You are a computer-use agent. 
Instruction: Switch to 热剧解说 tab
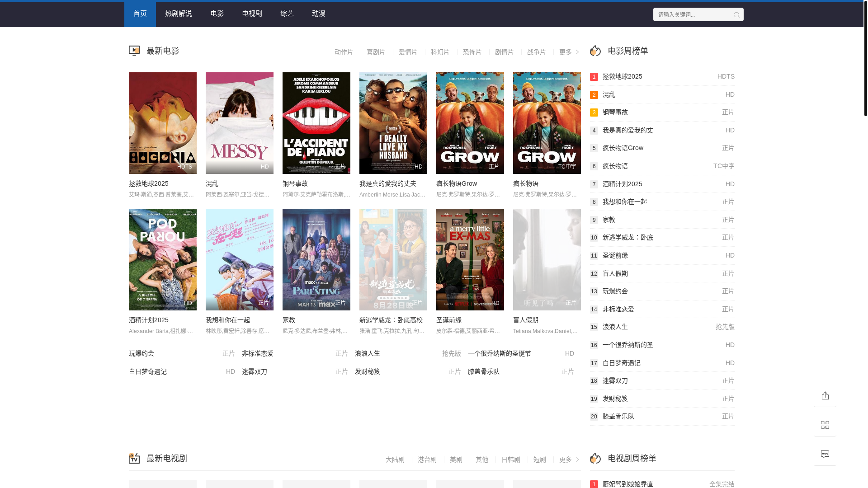pos(179,14)
